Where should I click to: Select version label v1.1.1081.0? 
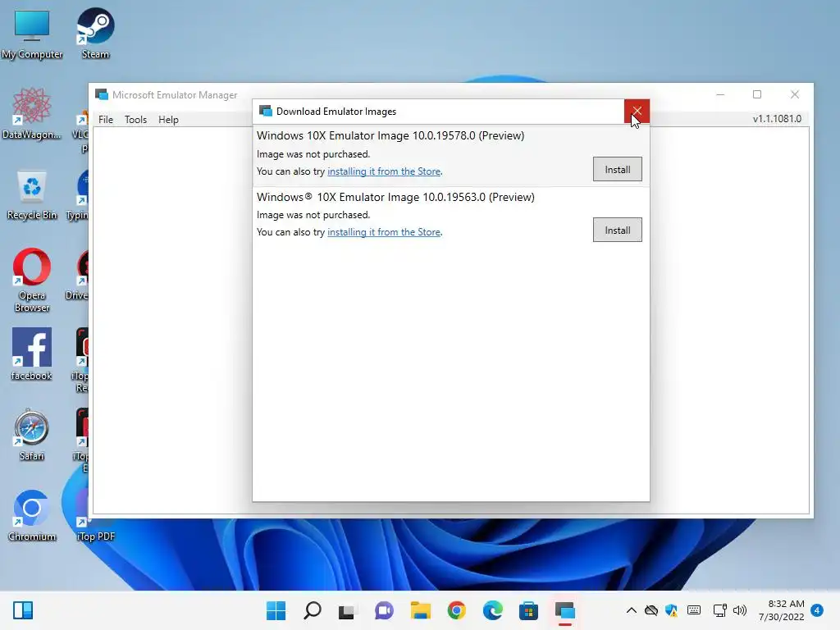point(777,119)
